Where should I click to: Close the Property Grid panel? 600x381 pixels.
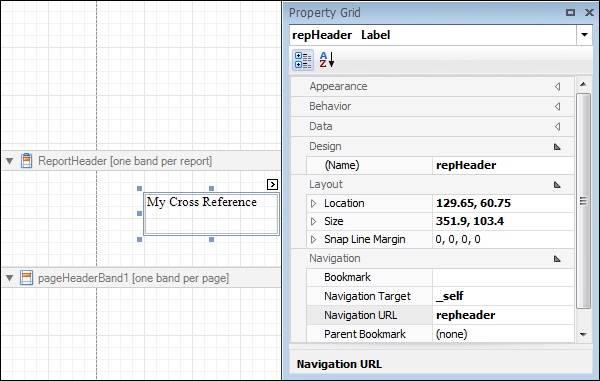(589, 13)
